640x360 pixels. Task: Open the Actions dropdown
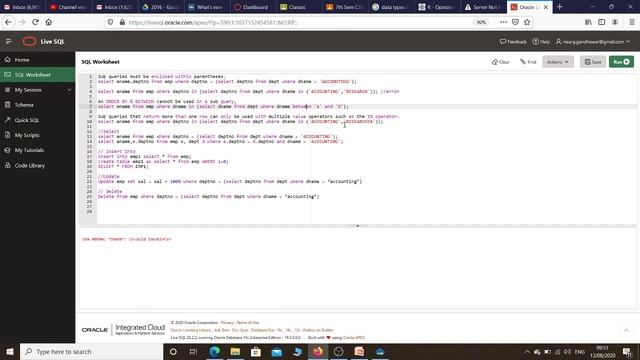pyautogui.click(x=558, y=62)
